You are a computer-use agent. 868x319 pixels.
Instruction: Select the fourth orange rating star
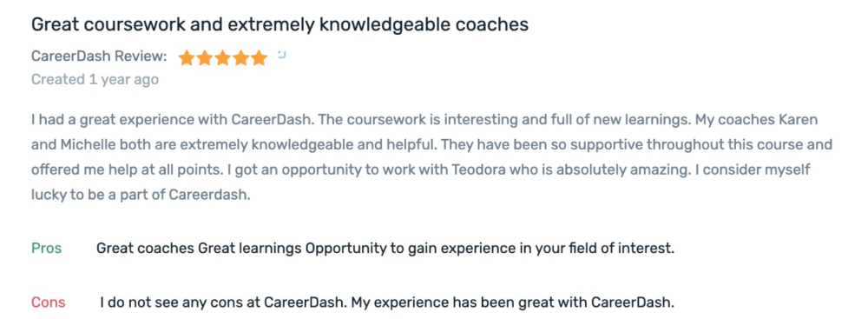[240, 57]
